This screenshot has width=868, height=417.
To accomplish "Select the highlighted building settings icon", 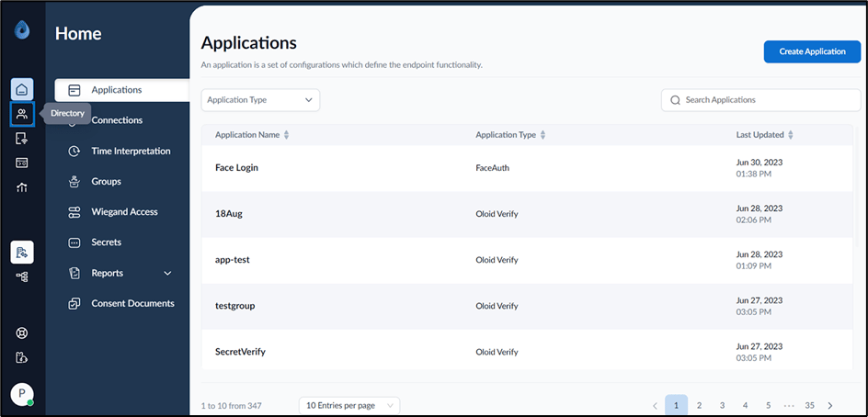I will [22, 253].
